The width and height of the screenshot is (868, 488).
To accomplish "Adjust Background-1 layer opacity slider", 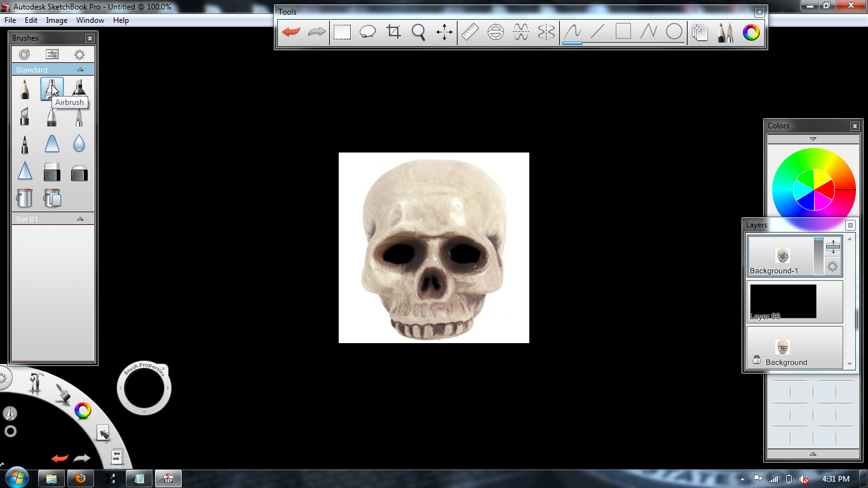I will pyautogui.click(x=818, y=256).
